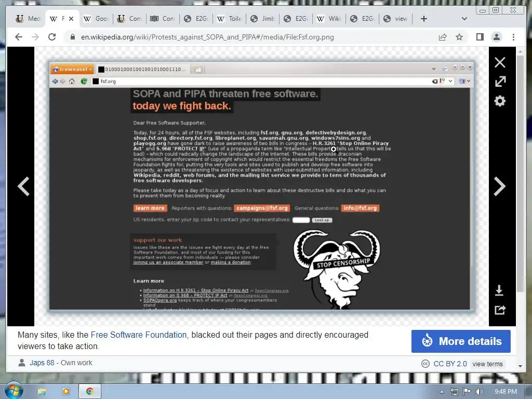Open the Windows Start menu
The height and width of the screenshot is (399, 532).
pos(14,391)
